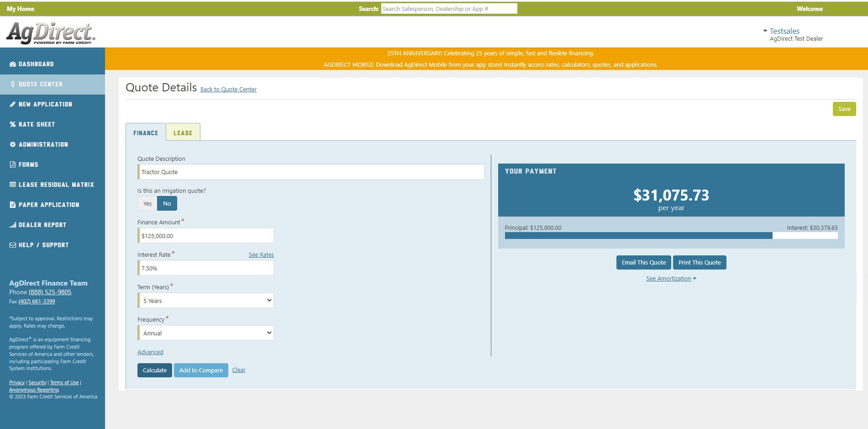Click the pencil icon beside New Application

point(13,105)
